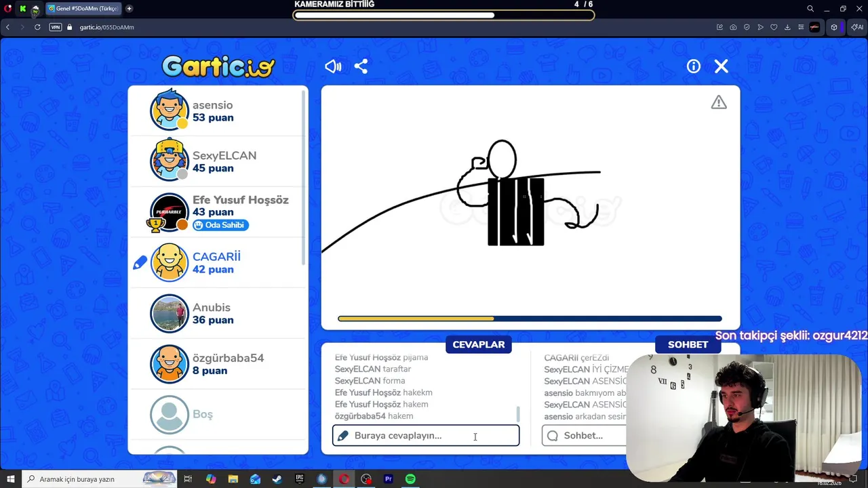Click the CEVAPLAR tab label
Screen dimensions: 868x488
coord(479,344)
